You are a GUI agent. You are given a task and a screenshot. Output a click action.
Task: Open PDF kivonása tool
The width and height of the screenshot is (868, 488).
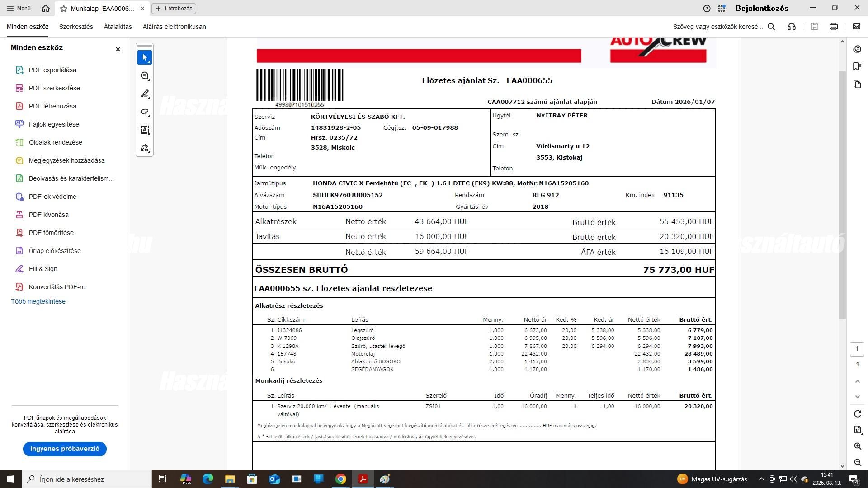click(x=48, y=215)
